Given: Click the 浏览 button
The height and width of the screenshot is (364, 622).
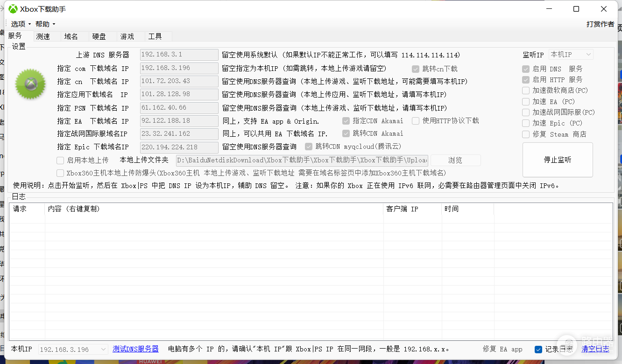Looking at the screenshot, I should [455, 161].
